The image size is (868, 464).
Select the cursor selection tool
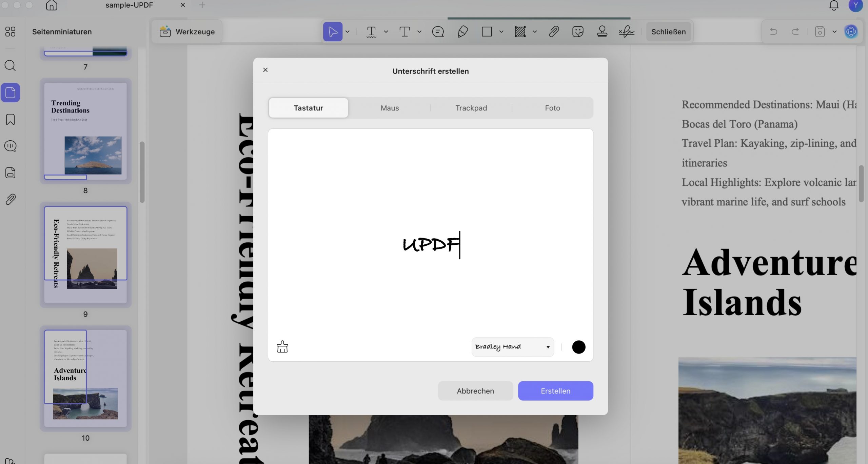(x=333, y=32)
